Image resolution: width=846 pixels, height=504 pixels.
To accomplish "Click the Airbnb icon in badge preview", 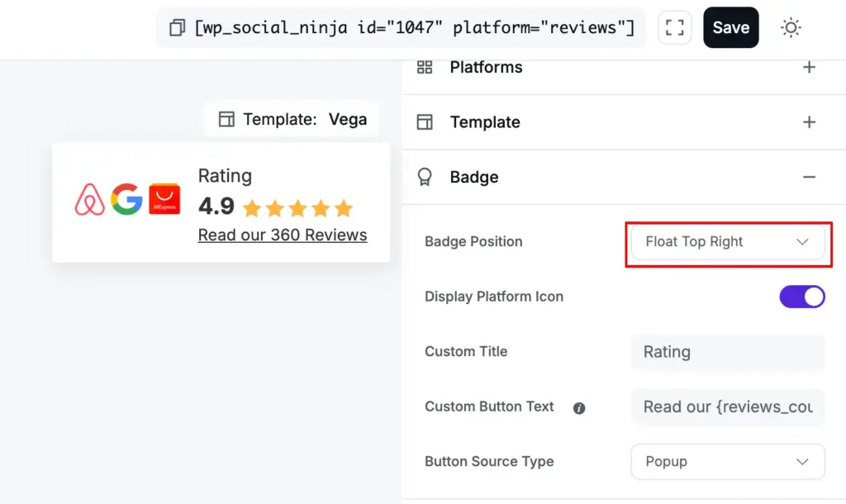I will click(90, 201).
